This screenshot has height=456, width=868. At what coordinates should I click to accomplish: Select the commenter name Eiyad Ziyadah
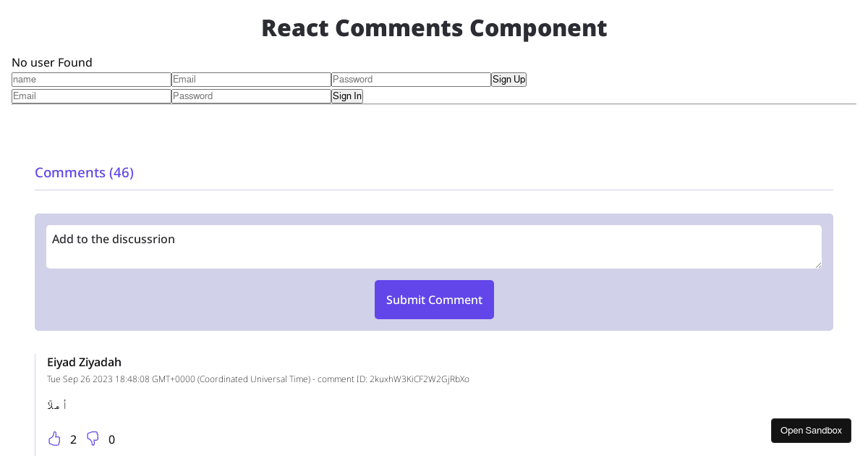[x=84, y=362]
